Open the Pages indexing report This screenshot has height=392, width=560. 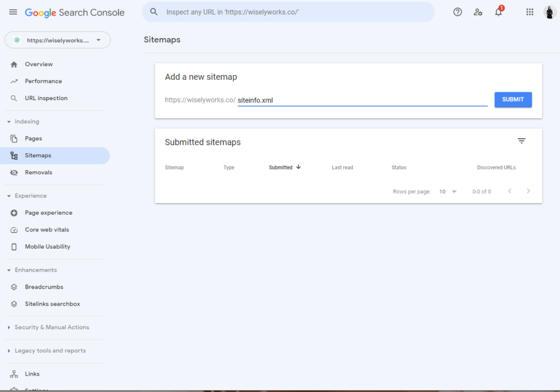(x=33, y=138)
